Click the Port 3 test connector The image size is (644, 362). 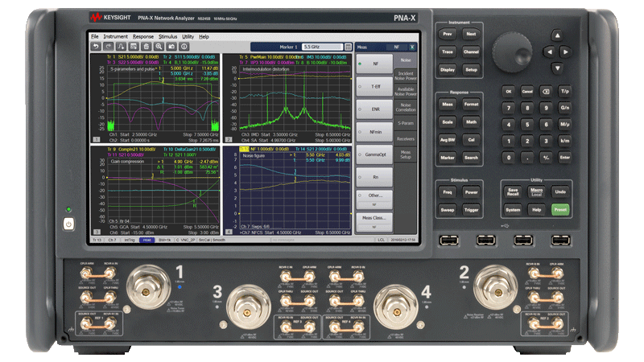[248, 309]
